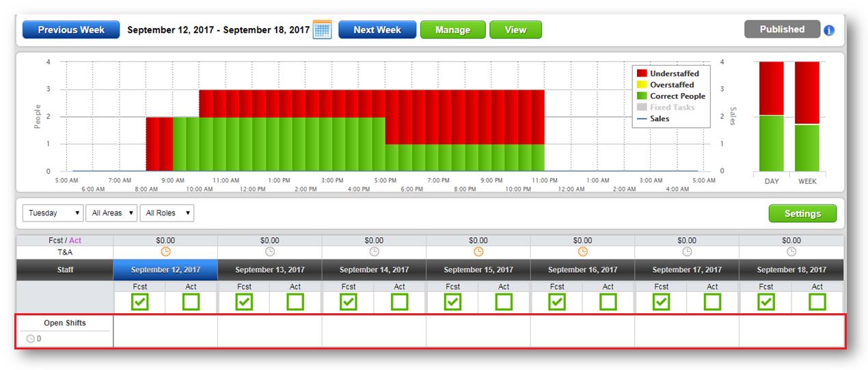The height and width of the screenshot is (370, 868).
Task: Uncheck the Fcst checkbox for September 17
Action: point(661,302)
